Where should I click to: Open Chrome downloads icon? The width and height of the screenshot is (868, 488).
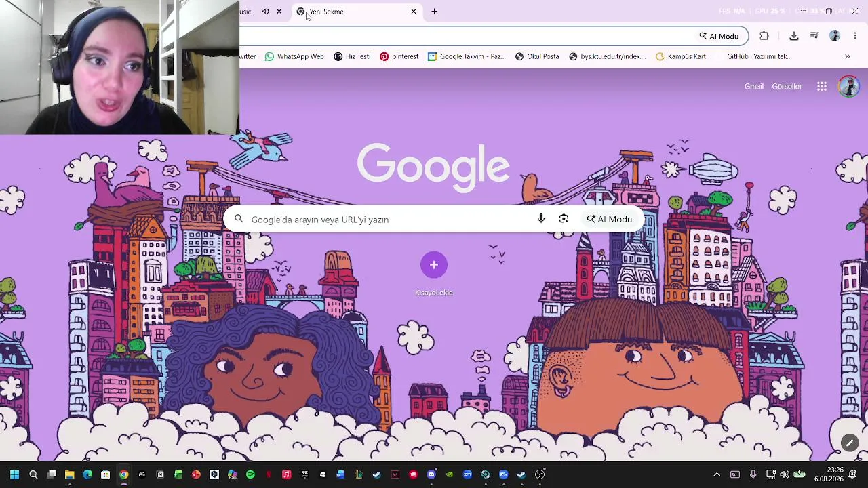794,36
